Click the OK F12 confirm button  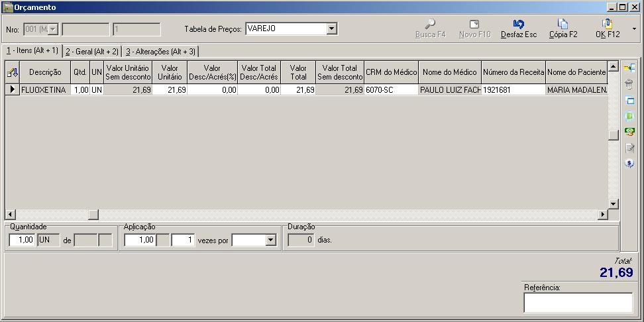point(608,28)
